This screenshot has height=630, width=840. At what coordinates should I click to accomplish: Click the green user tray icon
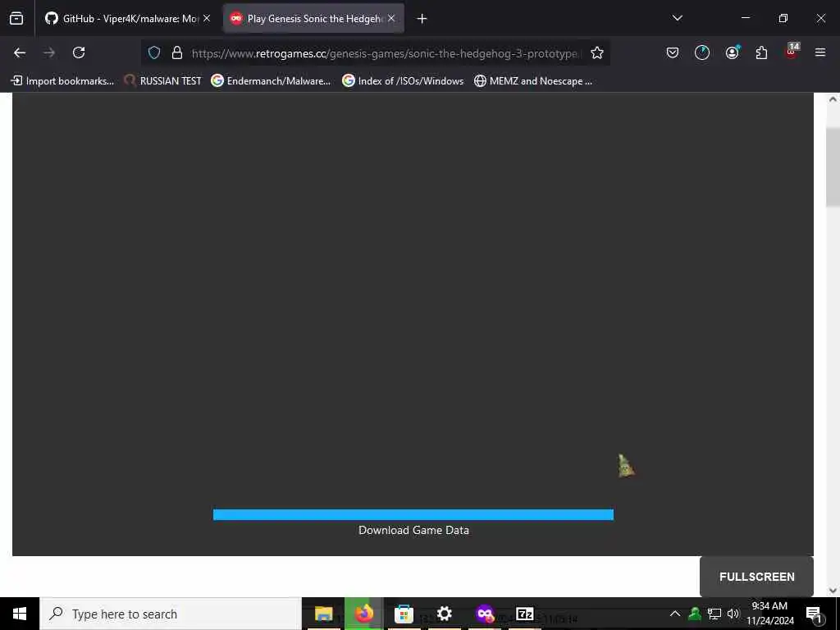tap(695, 614)
